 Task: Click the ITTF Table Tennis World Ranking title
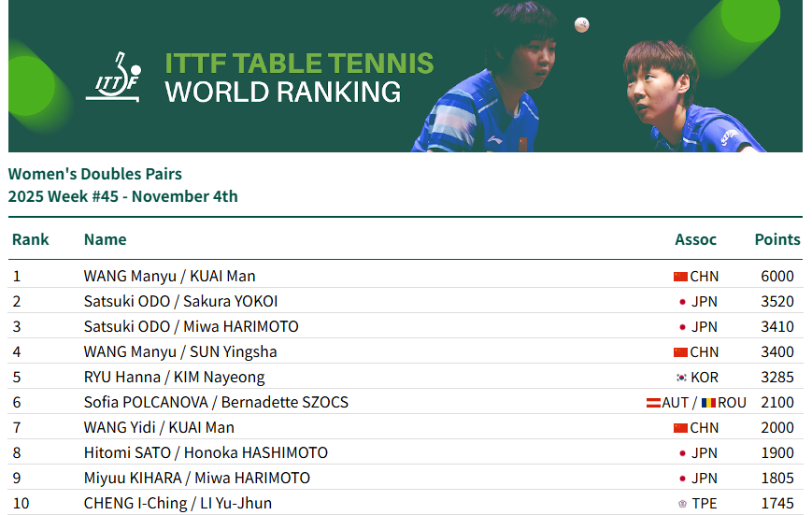[299, 78]
